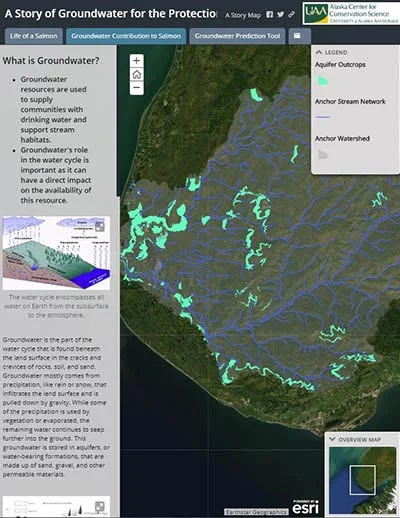
Task: Select Groundwater Contribution to Salmon tab
Action: coord(126,36)
